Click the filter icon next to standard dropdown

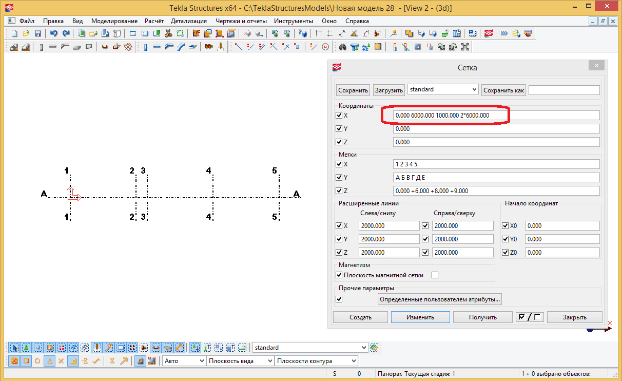click(374, 348)
